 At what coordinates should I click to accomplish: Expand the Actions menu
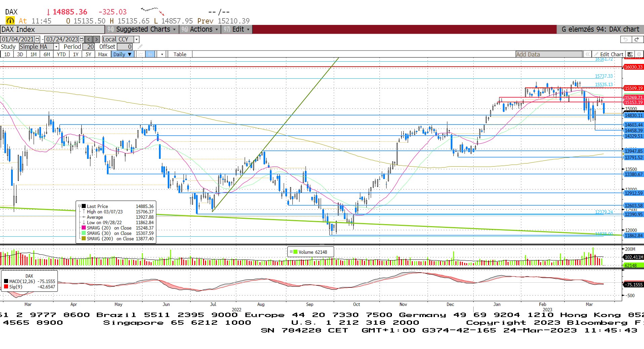coord(200,29)
